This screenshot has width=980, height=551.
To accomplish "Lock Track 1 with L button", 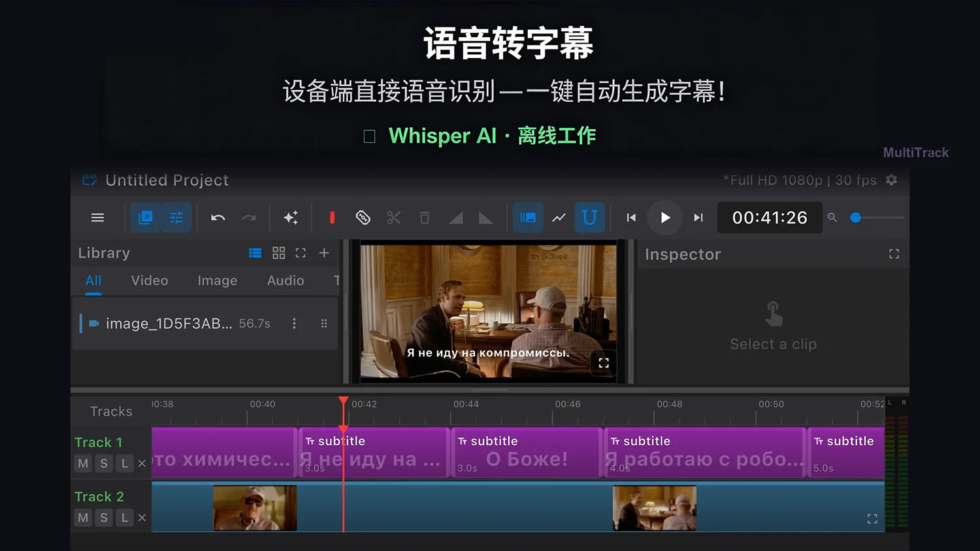I will (124, 464).
